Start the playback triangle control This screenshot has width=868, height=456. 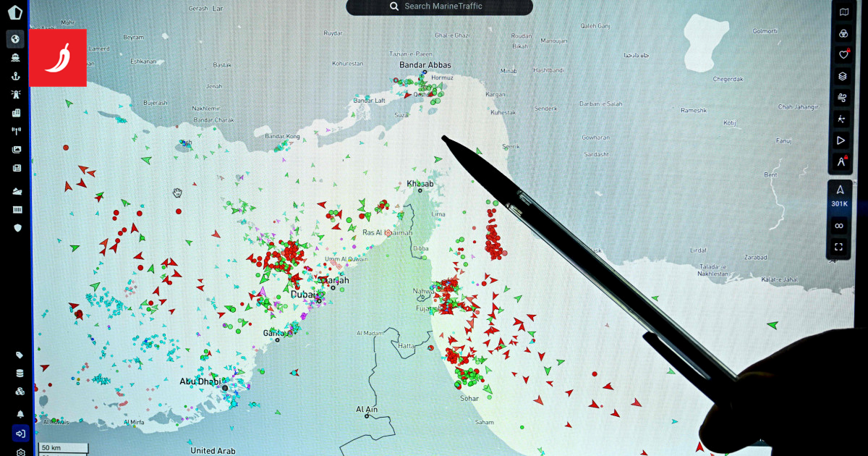[842, 140]
